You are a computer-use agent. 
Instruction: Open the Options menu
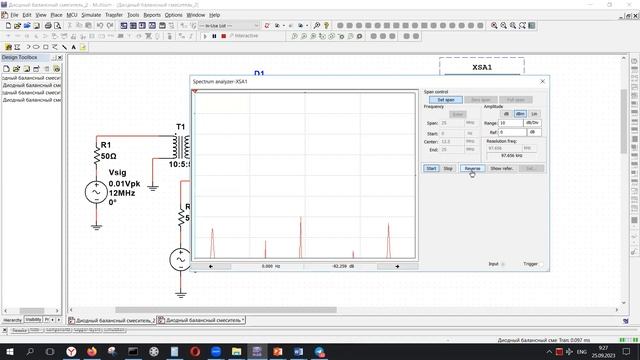pyautogui.click(x=173, y=15)
